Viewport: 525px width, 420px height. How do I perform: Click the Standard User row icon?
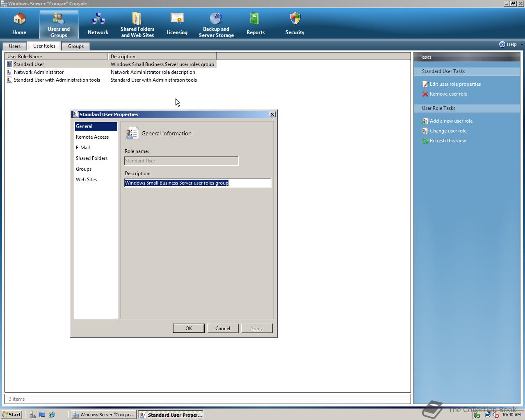[x=9, y=64]
